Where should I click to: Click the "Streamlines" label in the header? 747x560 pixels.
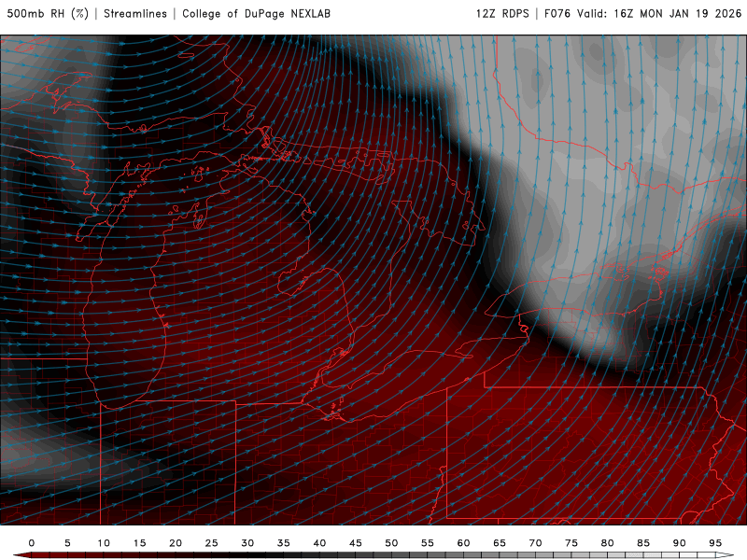[135, 14]
